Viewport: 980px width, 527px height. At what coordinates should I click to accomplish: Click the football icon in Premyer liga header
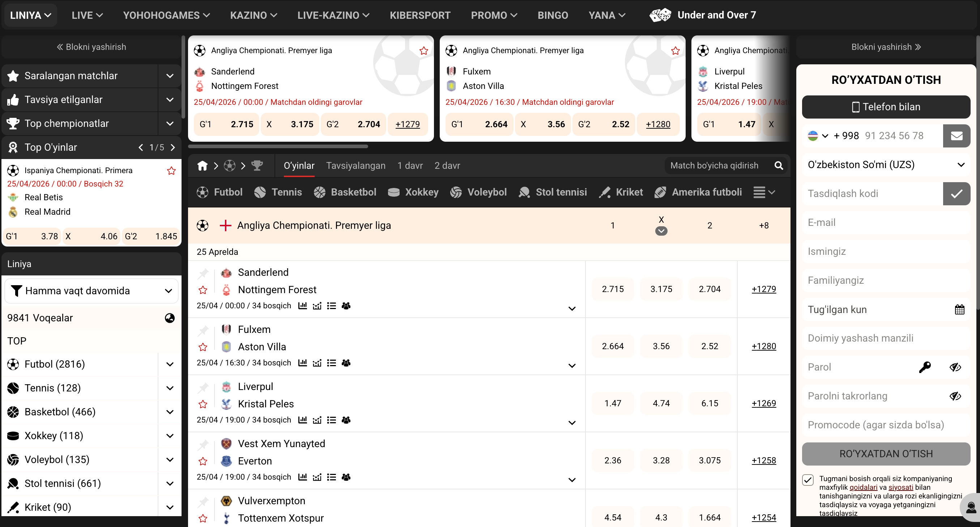click(x=203, y=226)
